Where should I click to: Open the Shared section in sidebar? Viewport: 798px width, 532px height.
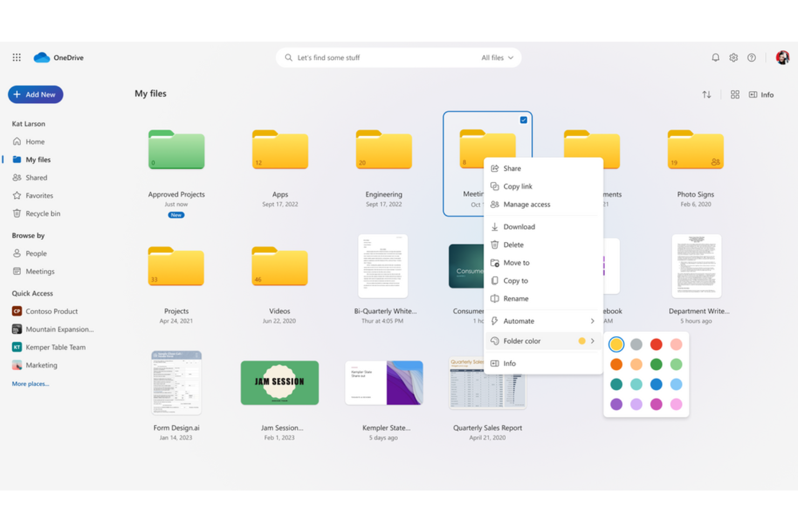[30, 177]
